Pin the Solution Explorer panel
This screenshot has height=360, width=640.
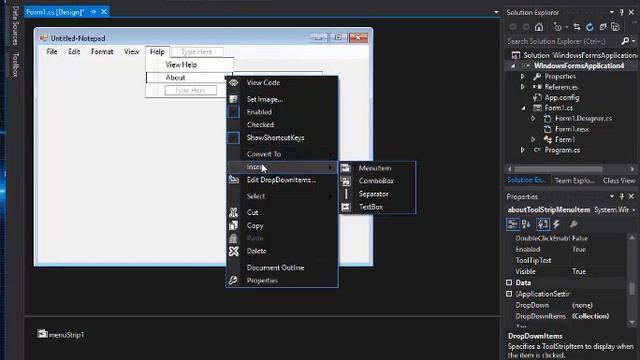pos(622,13)
